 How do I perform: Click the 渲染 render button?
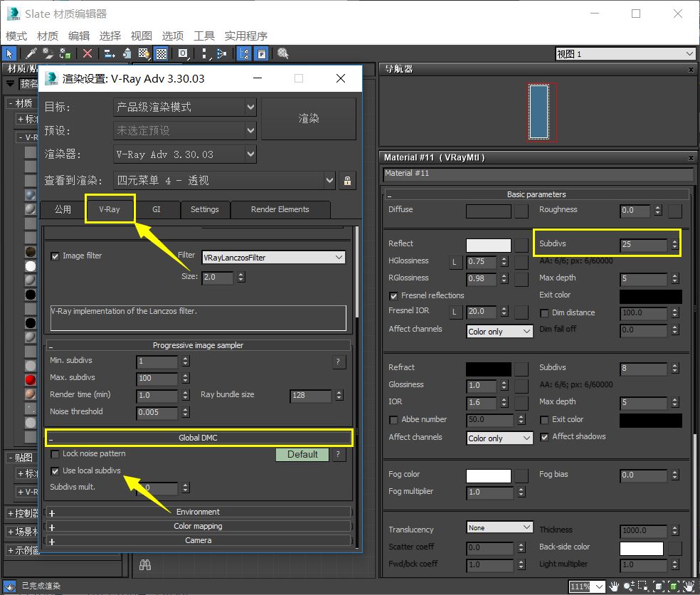[x=309, y=119]
